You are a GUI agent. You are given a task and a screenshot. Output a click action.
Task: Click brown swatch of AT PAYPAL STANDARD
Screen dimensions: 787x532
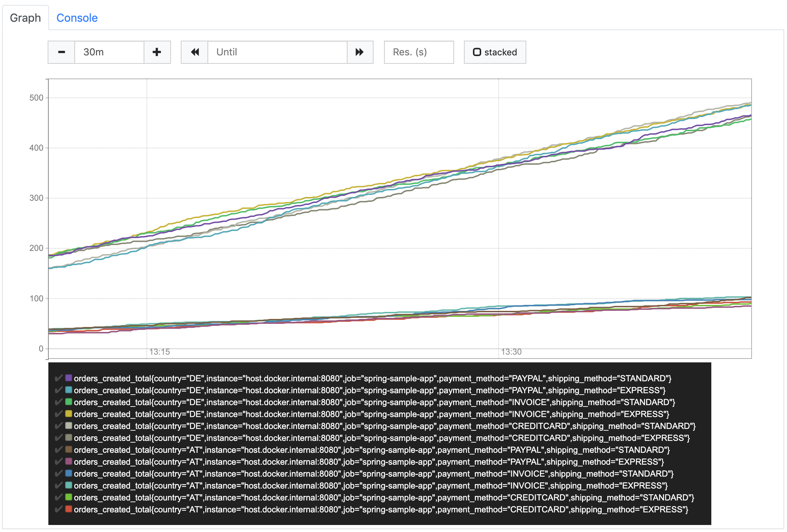pyautogui.click(x=69, y=449)
